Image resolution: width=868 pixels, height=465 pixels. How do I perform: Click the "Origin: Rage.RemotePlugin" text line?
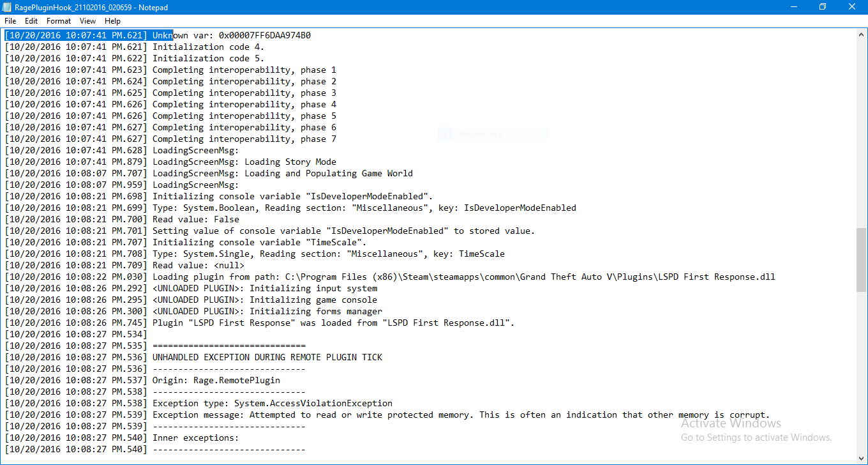[x=216, y=380]
